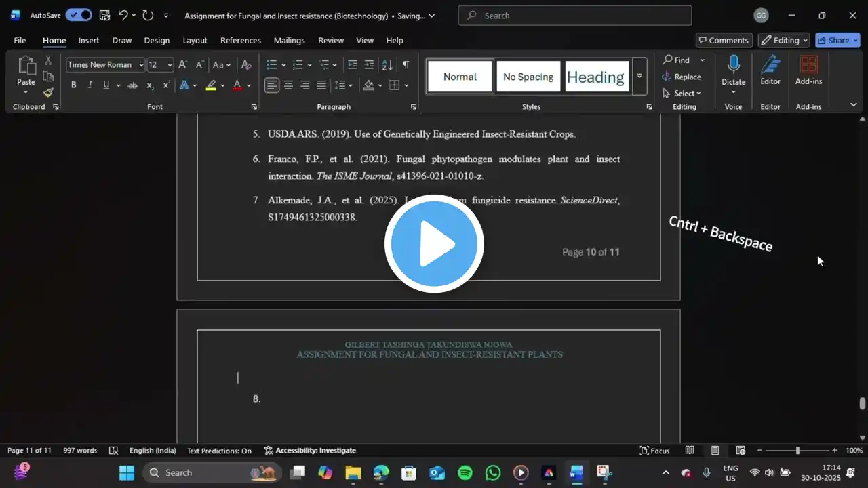
Task: Open the File menu
Action: [x=20, y=40]
